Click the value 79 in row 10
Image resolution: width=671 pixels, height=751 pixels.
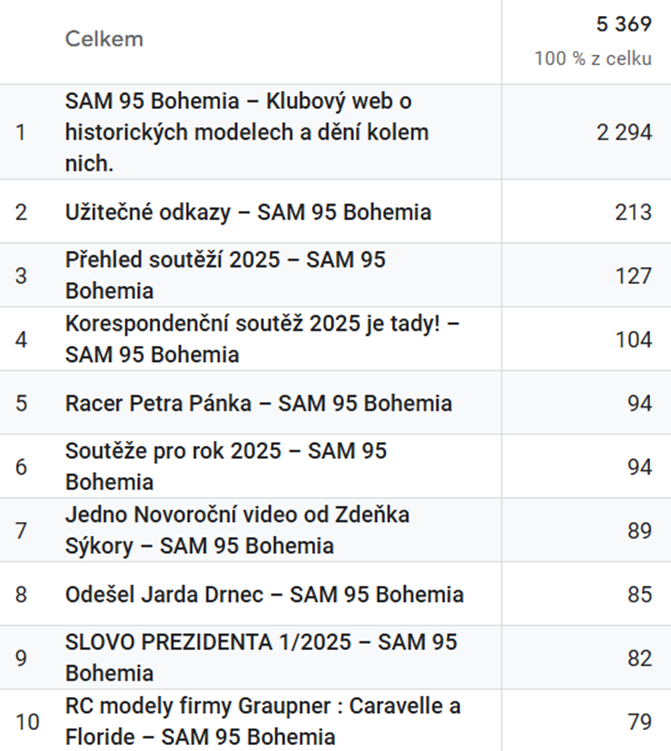(639, 722)
